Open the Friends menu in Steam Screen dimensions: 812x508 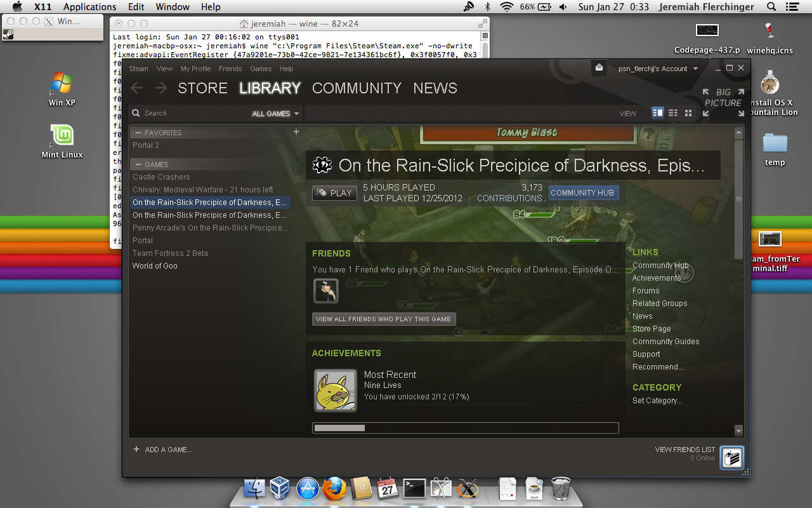coord(230,69)
